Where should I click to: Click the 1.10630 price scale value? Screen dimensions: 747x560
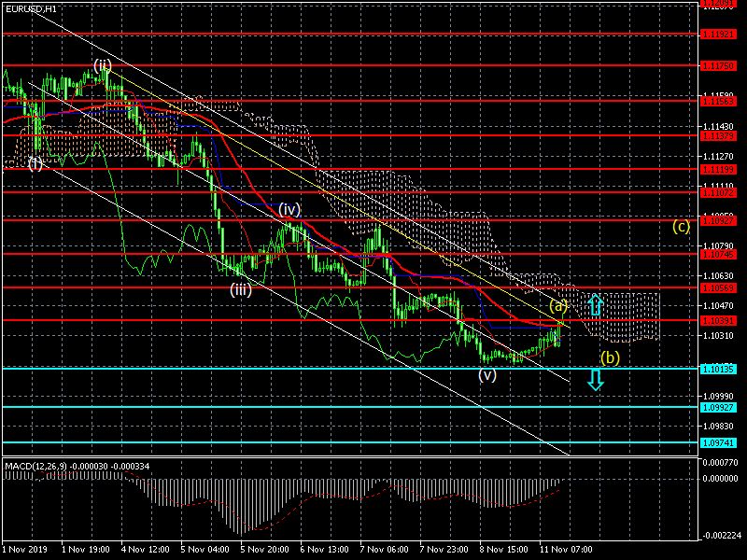tap(718, 276)
